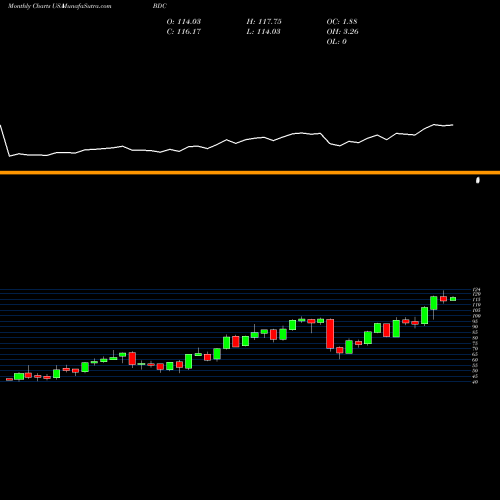Click the latest small green candlestick

[453, 299]
